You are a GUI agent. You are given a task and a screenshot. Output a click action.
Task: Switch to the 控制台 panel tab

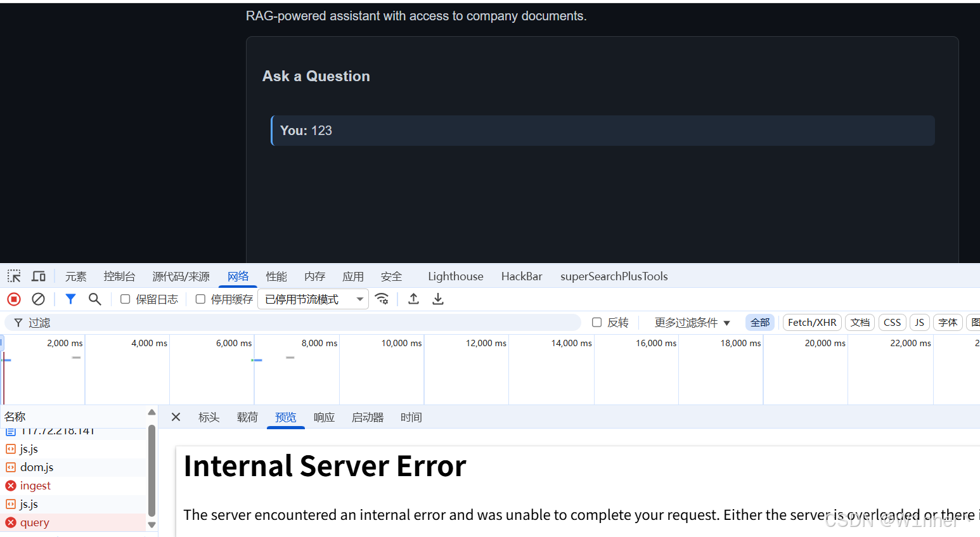[120, 276]
